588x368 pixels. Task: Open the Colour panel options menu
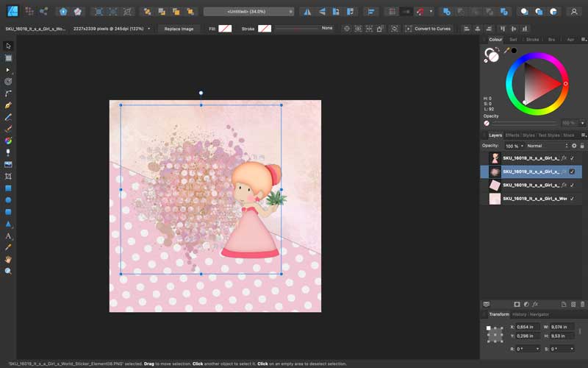pyautogui.click(x=584, y=40)
